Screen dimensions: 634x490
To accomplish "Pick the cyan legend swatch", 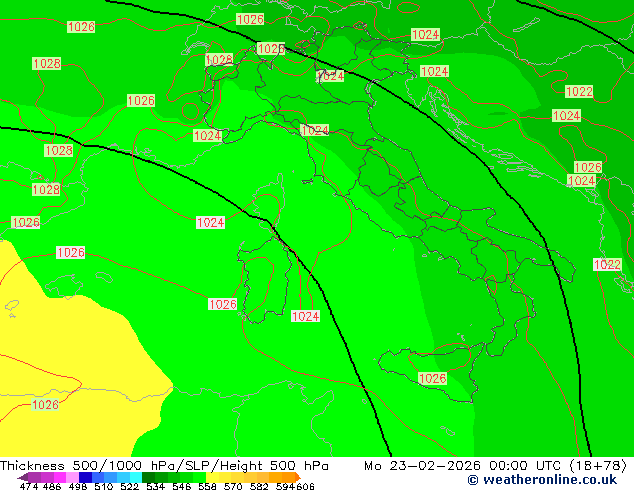I will pos(136,477).
